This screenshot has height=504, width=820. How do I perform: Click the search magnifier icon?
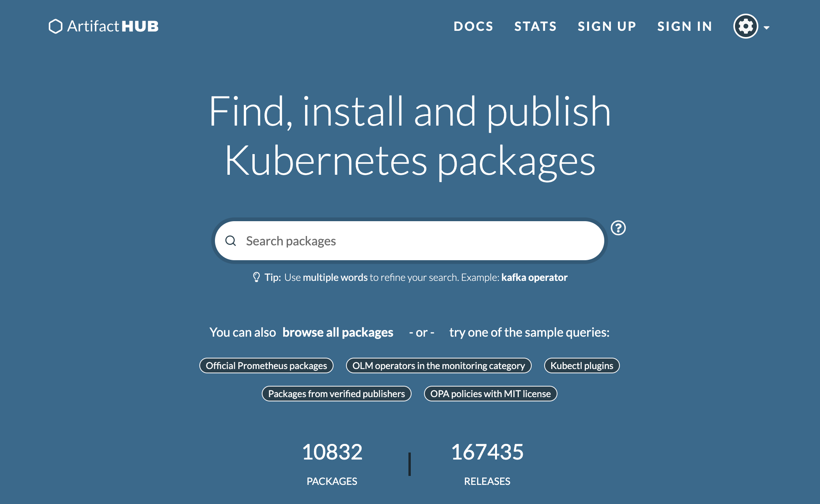click(x=230, y=241)
